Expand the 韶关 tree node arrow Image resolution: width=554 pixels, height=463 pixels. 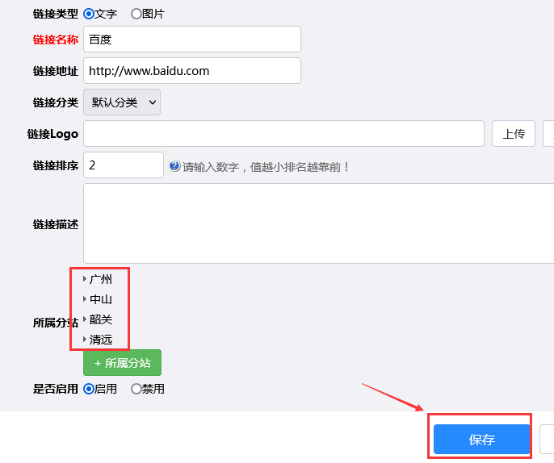(84, 319)
